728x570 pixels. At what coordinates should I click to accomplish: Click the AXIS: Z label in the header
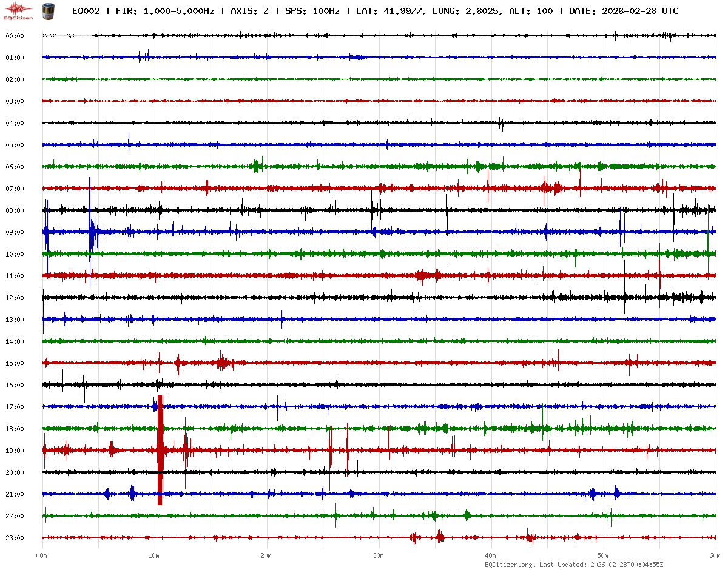click(x=250, y=11)
